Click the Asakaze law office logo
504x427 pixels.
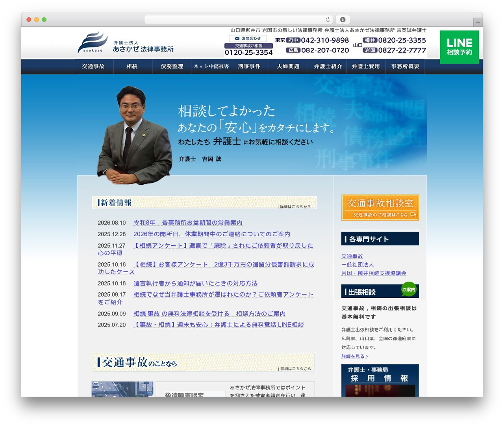[x=126, y=43]
